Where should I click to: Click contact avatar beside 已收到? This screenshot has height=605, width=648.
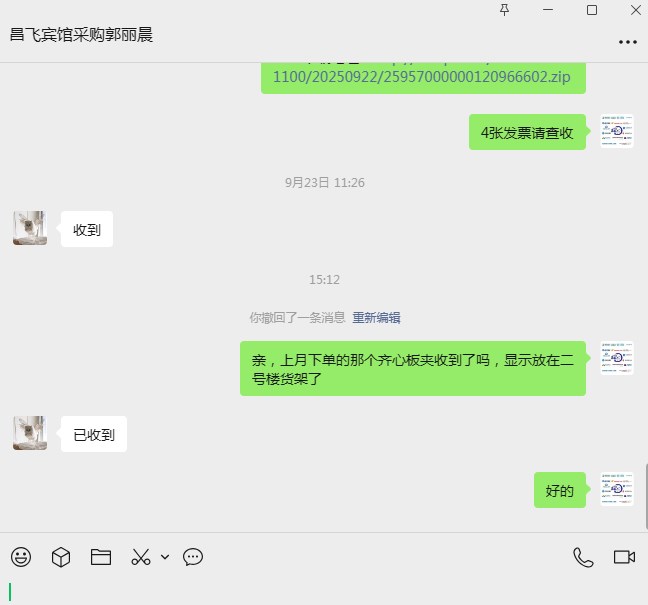(x=30, y=433)
